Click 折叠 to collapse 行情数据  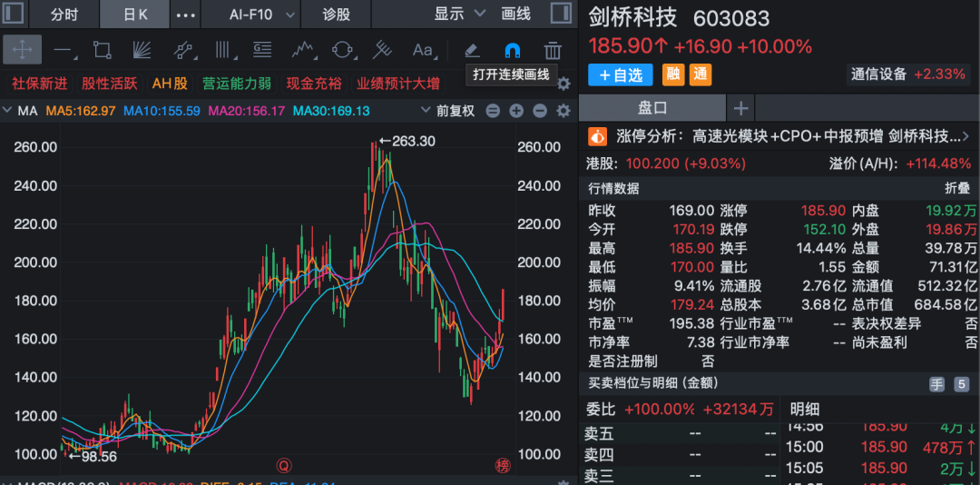tap(957, 188)
